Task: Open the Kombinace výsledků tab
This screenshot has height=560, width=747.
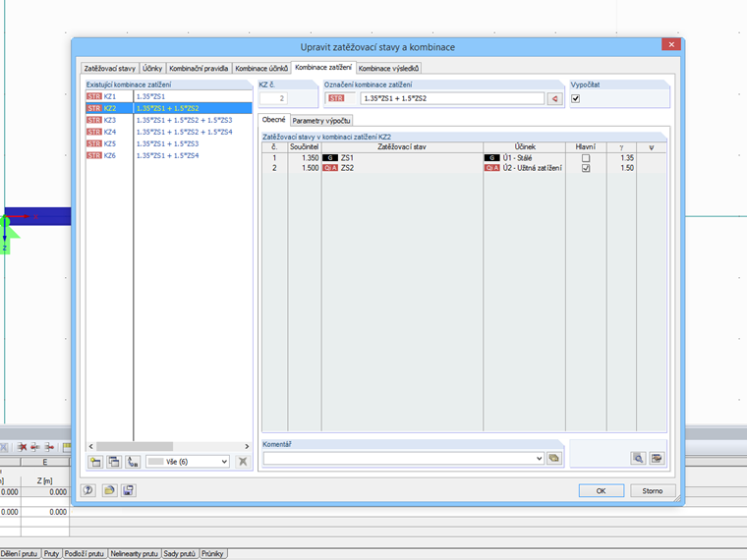Action: (389, 68)
